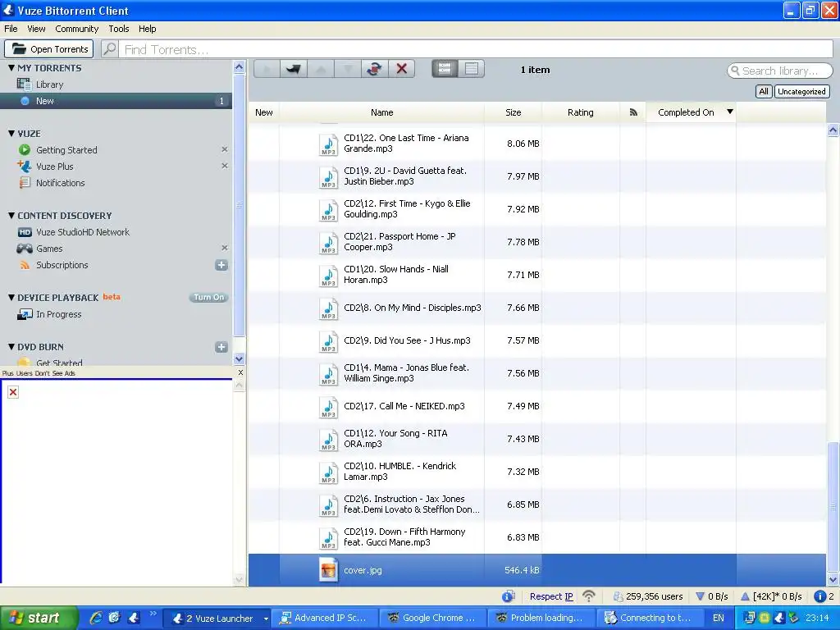Switch to the compact list view

(472, 69)
